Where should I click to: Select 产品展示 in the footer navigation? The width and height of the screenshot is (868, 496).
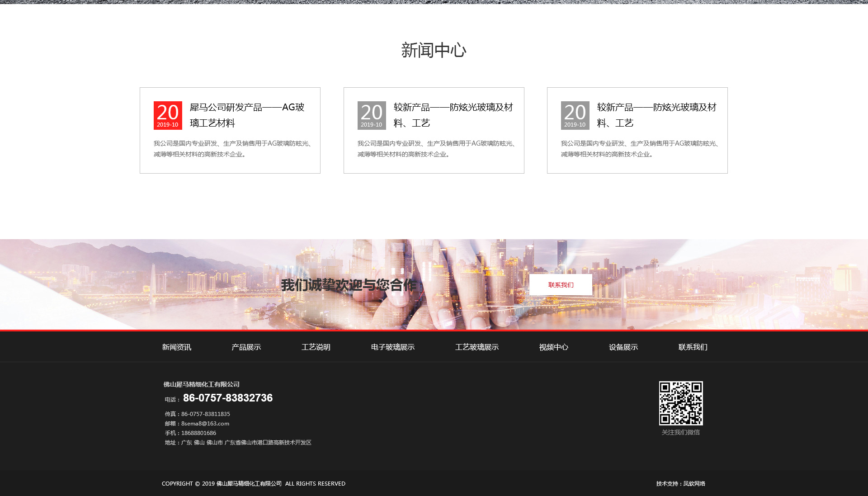[x=246, y=347]
